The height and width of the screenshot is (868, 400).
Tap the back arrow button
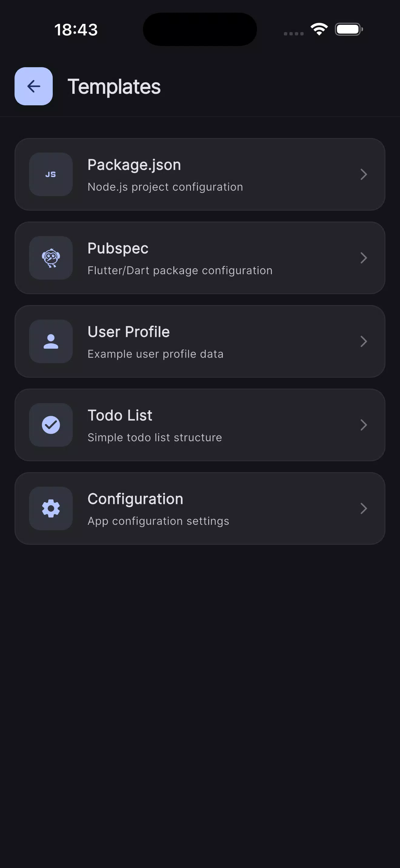33,86
